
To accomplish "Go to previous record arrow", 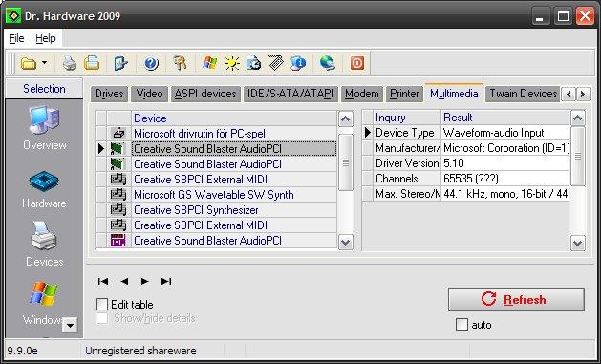I will click(x=124, y=281).
